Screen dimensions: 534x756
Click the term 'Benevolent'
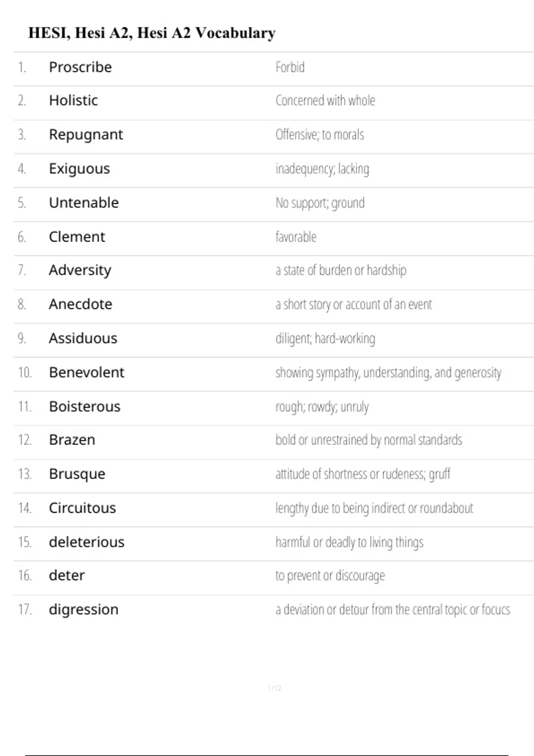pos(86,373)
